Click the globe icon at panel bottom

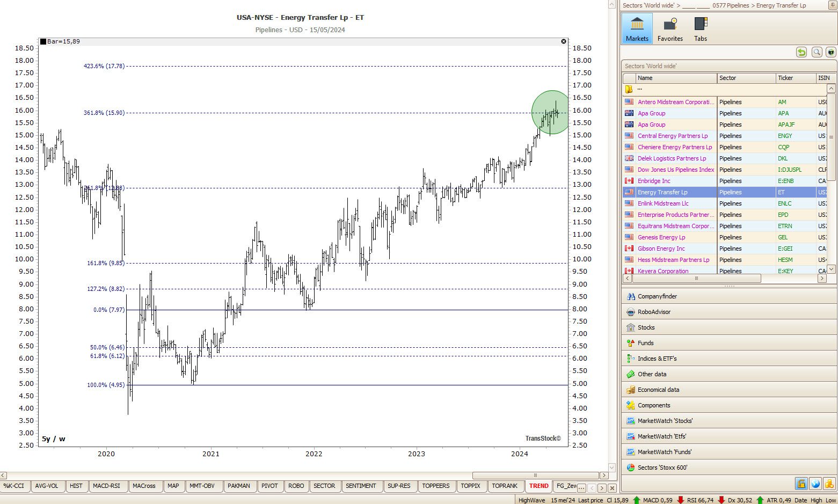(815, 484)
